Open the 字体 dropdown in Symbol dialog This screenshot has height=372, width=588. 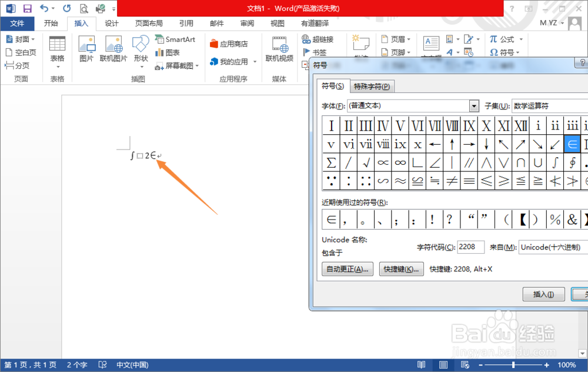tap(474, 106)
